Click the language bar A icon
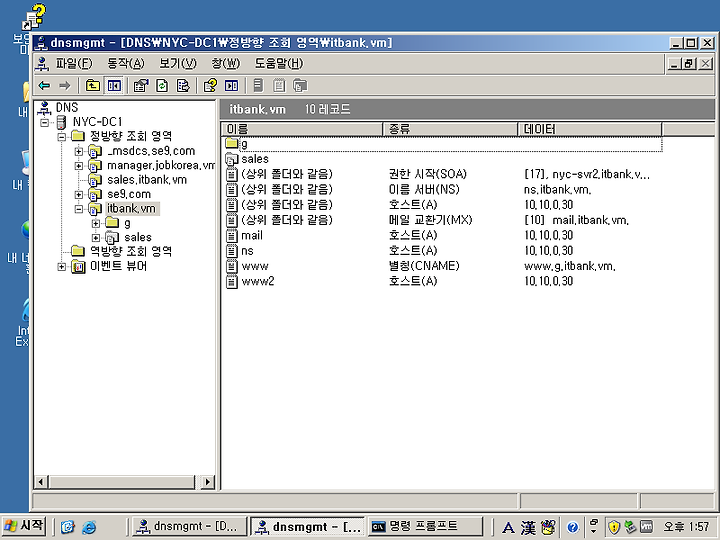Viewport: 720px width, 540px height. coord(508,527)
